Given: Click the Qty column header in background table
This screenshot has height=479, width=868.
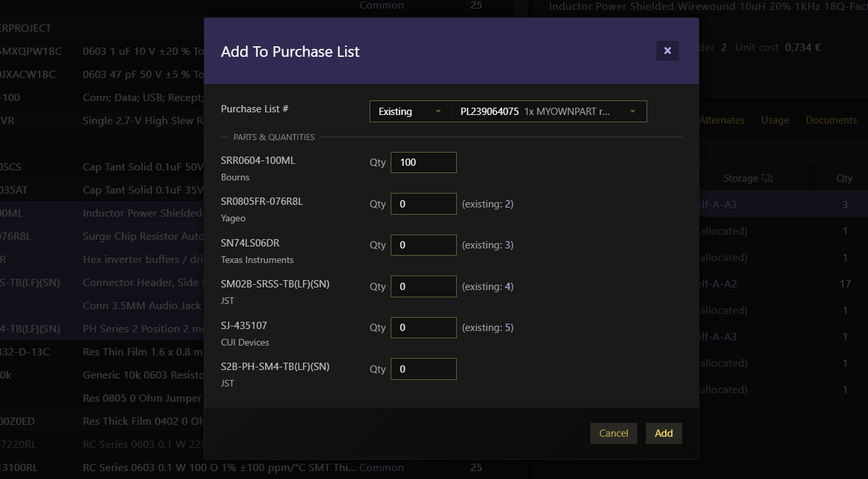Looking at the screenshot, I should (844, 178).
